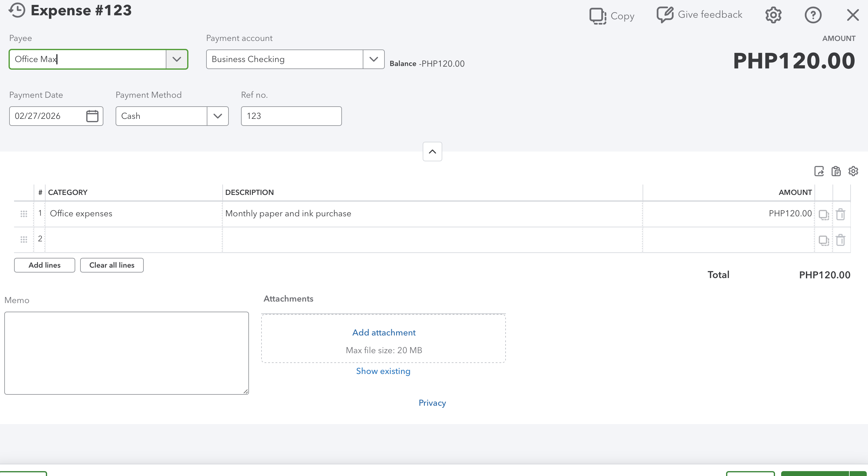Image resolution: width=868 pixels, height=476 pixels.
Task: Click the Clear all lines button
Action: [112, 265]
